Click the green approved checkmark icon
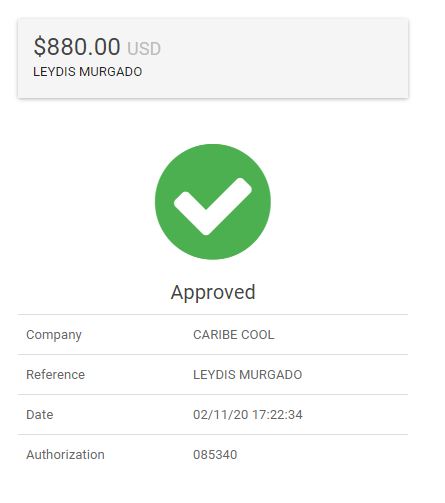 tap(213, 202)
